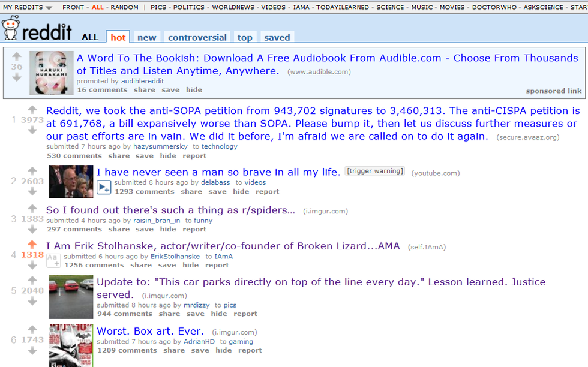Viewport: 588px width, 367px height.
Task: Open user hazysummersky's profile
Action: [x=160, y=146]
